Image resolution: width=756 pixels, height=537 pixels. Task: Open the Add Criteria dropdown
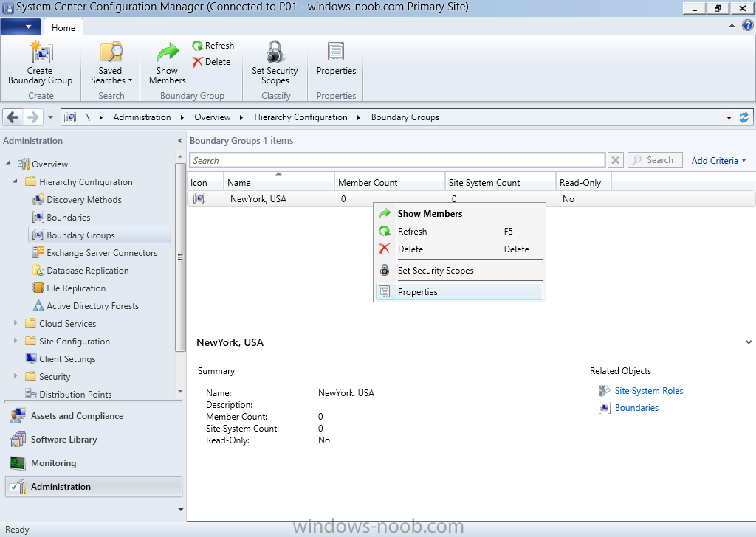point(718,160)
